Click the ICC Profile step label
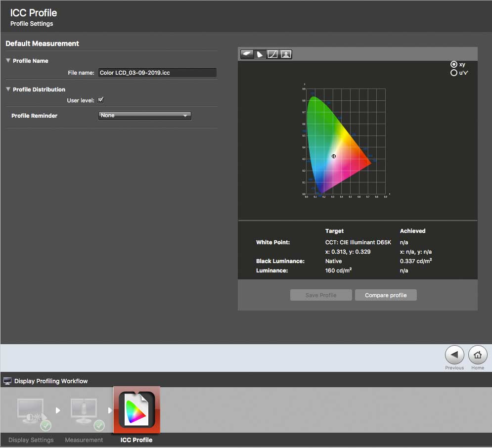Image resolution: width=492 pixels, height=448 pixels. pyautogui.click(x=136, y=440)
